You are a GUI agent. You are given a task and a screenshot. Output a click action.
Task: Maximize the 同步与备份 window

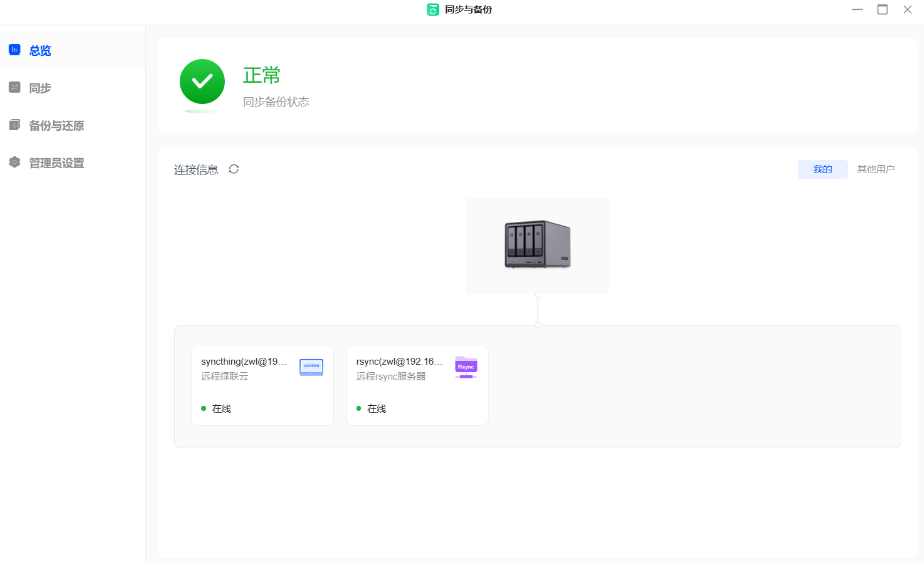(x=882, y=9)
